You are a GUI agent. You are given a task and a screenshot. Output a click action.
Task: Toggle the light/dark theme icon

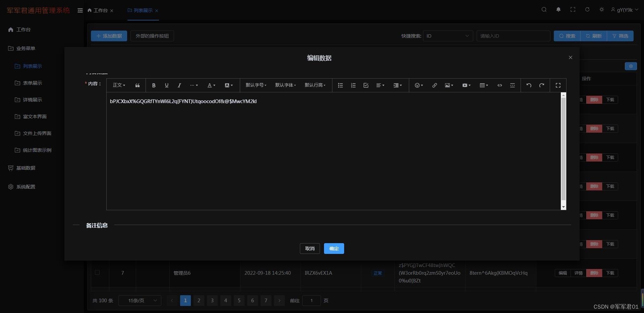pyautogui.click(x=601, y=10)
